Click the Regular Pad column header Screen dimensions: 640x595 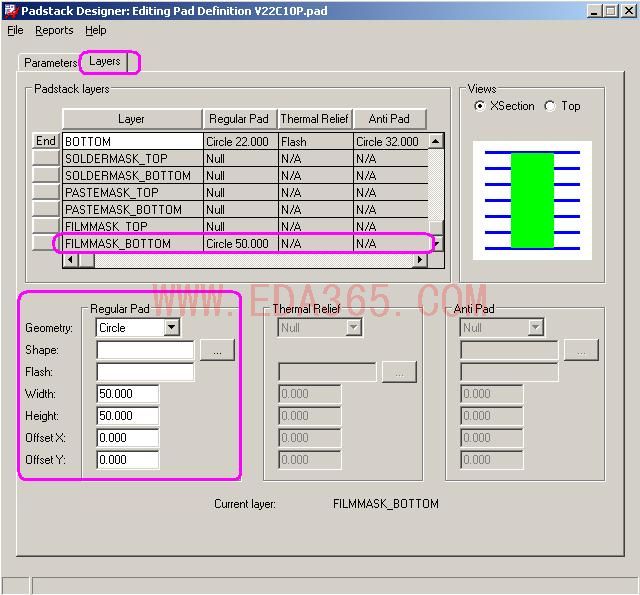pos(240,119)
